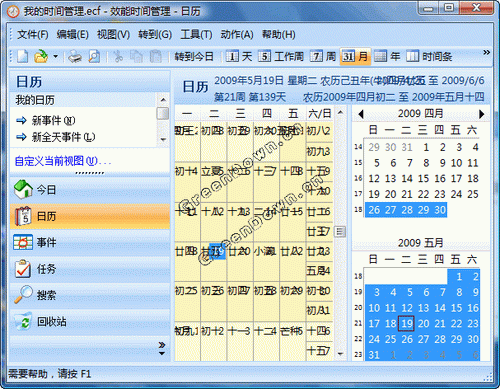Click the 三 weekday column header
The image size is (500, 389).
pyautogui.click(x=240, y=114)
